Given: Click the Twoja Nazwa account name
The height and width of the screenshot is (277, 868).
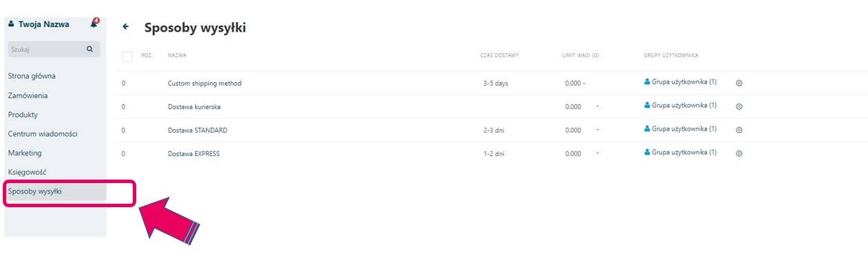Looking at the screenshot, I should [x=43, y=24].
